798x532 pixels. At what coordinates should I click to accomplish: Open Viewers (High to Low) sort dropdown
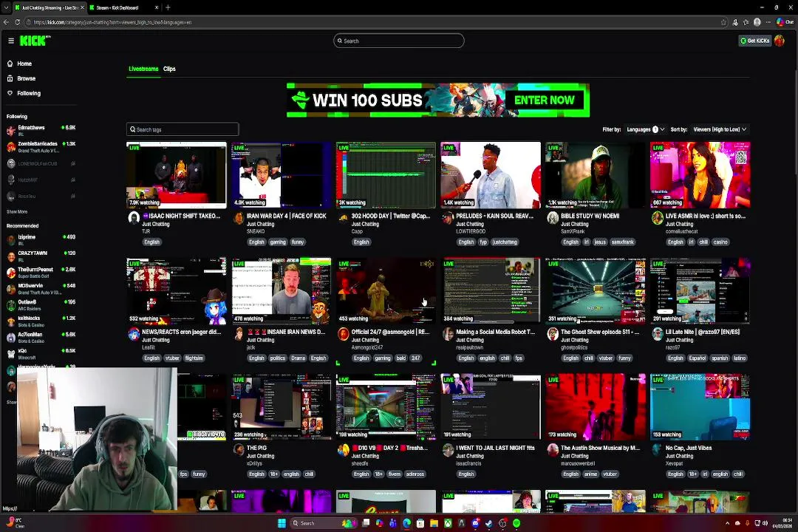(720, 129)
